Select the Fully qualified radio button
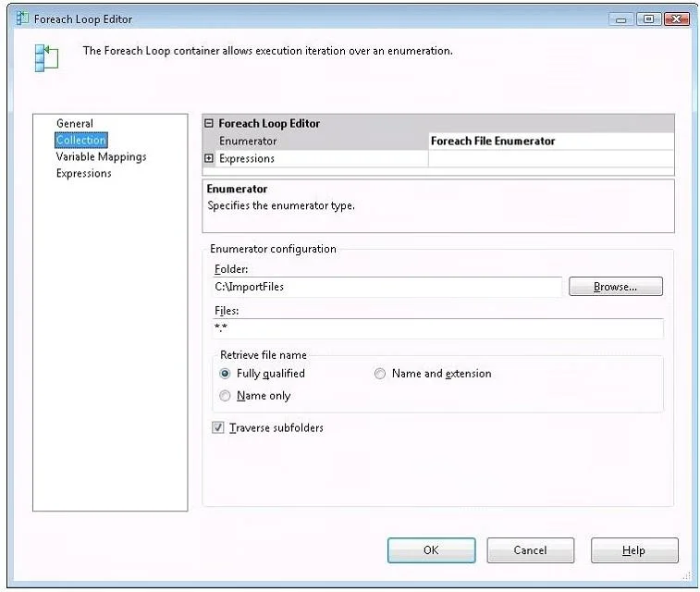Image resolution: width=700 pixels, height=592 pixels. 225,373
